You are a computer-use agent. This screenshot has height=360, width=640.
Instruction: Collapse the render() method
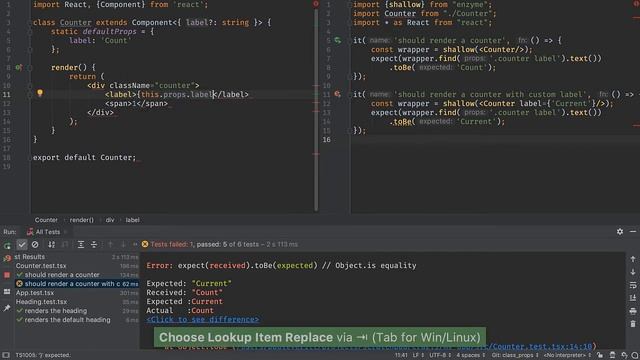click(30, 67)
